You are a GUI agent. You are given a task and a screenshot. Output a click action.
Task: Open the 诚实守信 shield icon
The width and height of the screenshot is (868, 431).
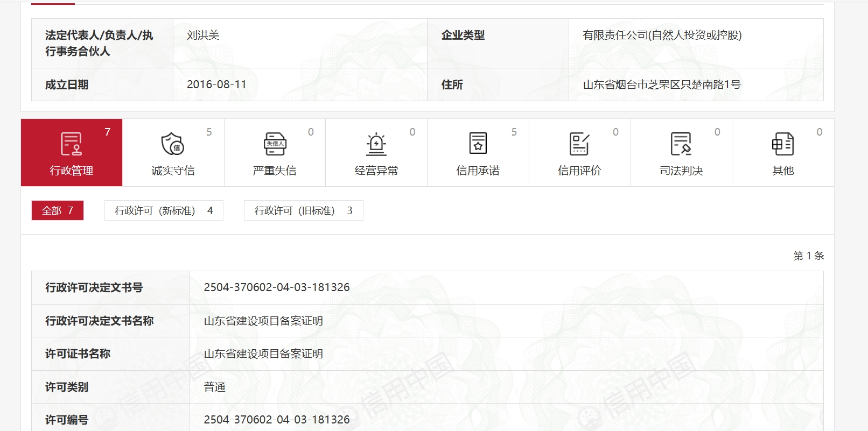(173, 144)
